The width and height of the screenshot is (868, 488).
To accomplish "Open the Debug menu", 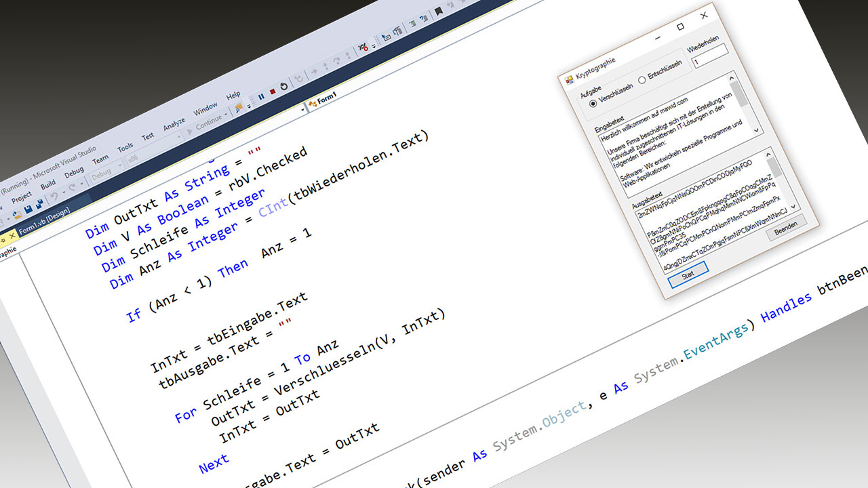I will coord(75,171).
